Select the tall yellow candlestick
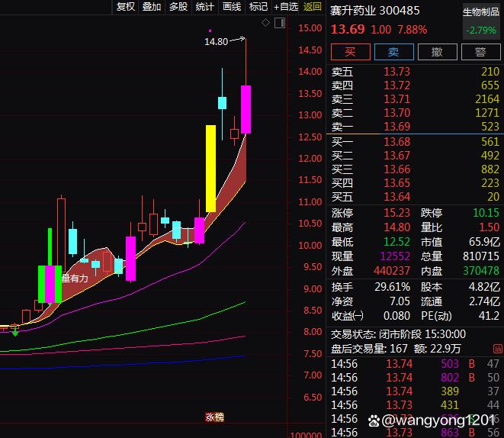This screenshot has width=504, height=438. pyautogui.click(x=210, y=168)
